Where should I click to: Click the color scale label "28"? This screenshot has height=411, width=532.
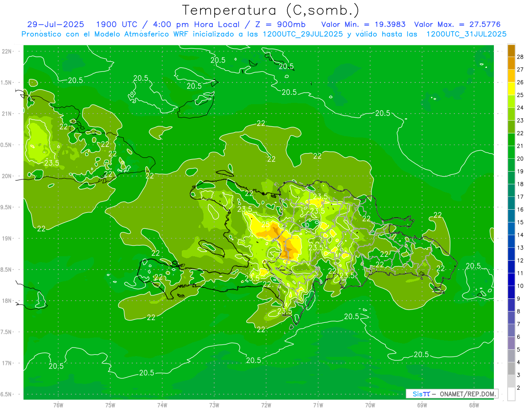(x=520, y=56)
